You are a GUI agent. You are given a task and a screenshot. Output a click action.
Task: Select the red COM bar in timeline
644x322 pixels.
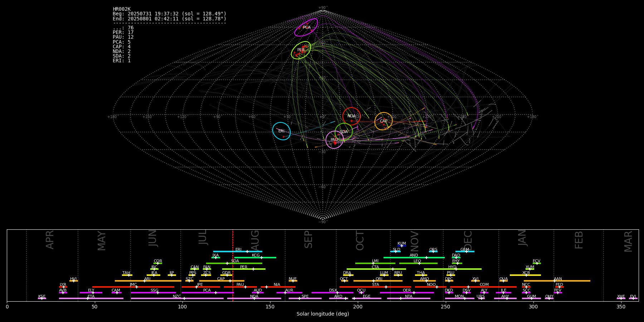coord(484,287)
